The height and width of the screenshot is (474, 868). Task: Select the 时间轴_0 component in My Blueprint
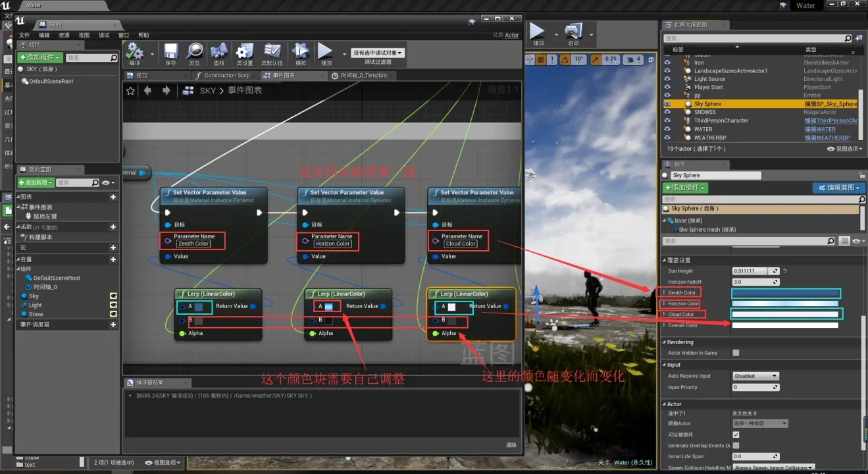[45, 287]
